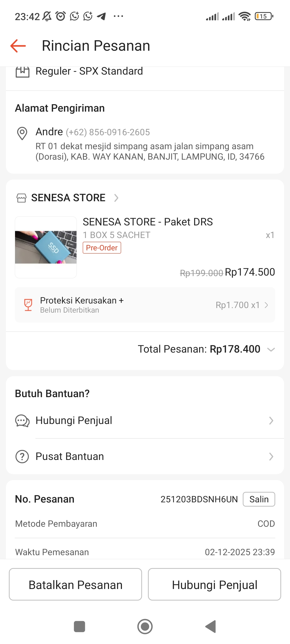Tap the Proteksi Kerusakan broken-glass icon
Image resolution: width=290 pixels, height=644 pixels.
coord(28,305)
